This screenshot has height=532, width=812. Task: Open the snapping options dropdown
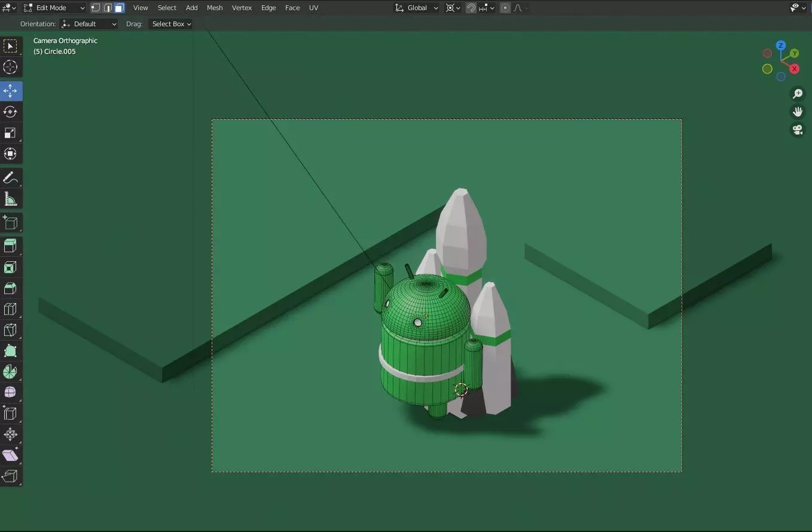coord(487,8)
